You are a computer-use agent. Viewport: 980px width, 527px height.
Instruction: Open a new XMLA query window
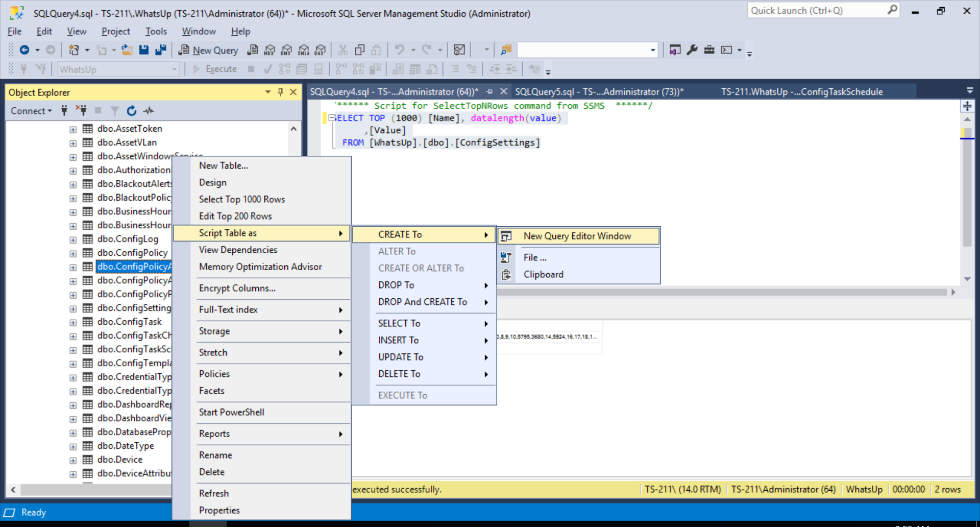tap(304, 50)
